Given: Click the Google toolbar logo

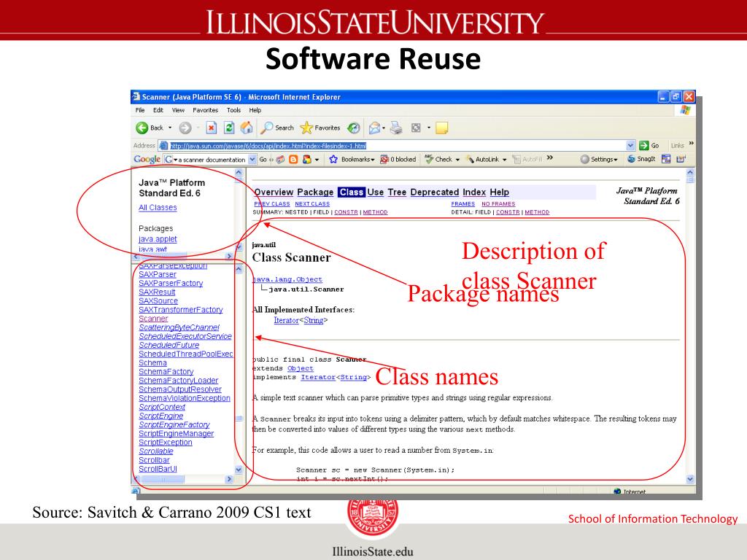Looking at the screenshot, I should (147, 160).
